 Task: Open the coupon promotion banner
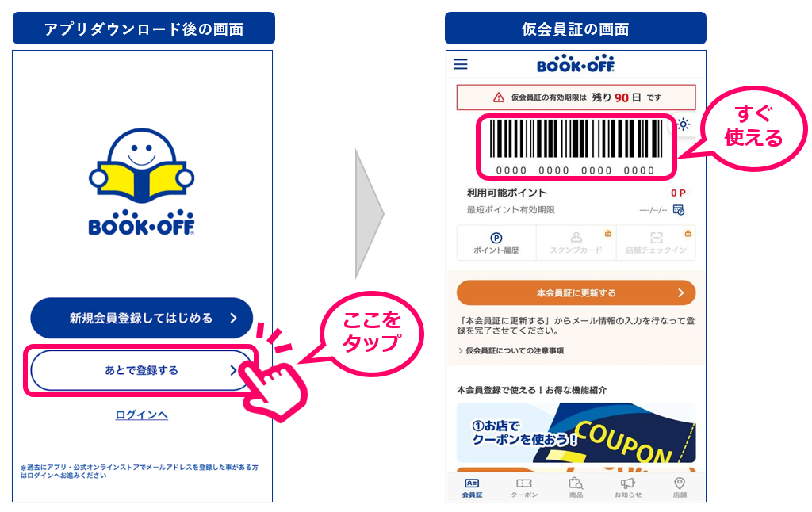click(576, 433)
